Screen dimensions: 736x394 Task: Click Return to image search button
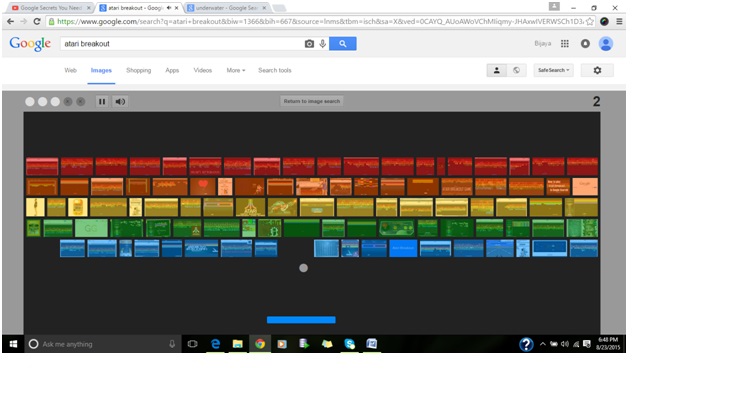[x=312, y=101]
